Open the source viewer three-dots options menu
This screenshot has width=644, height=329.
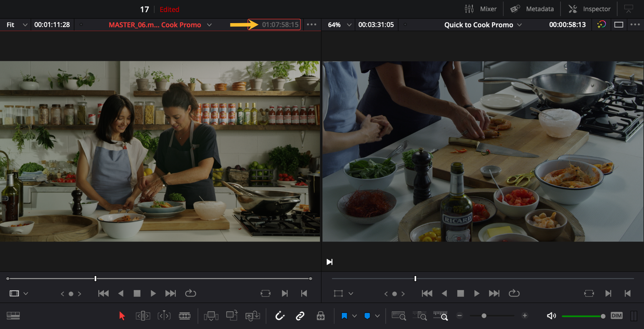[312, 24]
